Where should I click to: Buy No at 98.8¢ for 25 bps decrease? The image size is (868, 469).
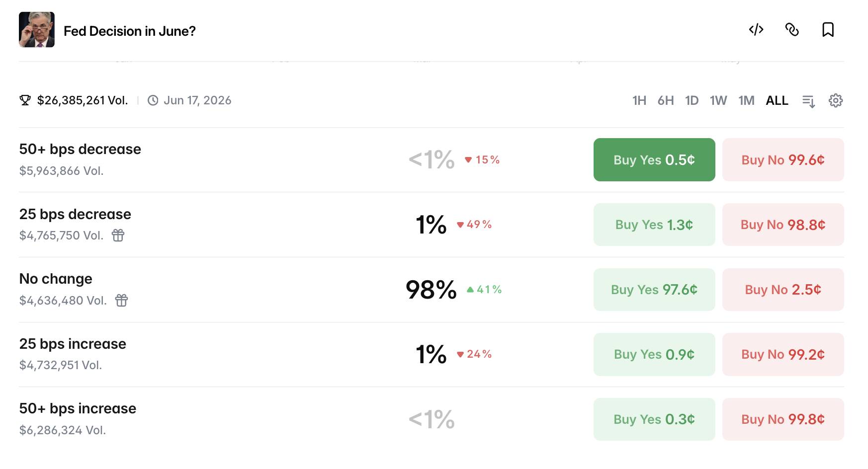click(x=783, y=225)
